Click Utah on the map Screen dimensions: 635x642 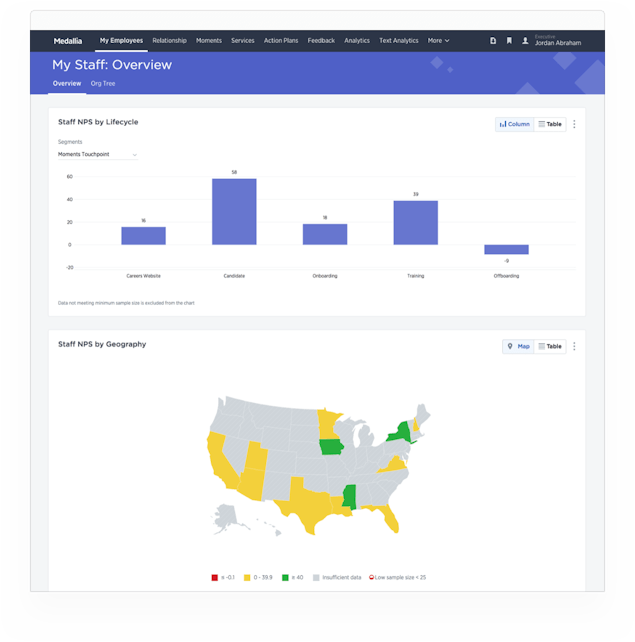pyautogui.click(x=256, y=456)
